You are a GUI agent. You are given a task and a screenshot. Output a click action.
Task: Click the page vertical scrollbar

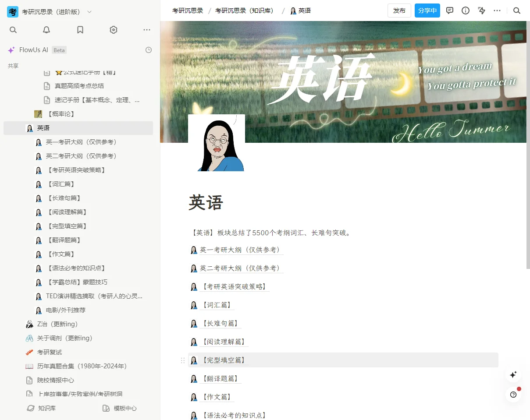(x=528, y=145)
